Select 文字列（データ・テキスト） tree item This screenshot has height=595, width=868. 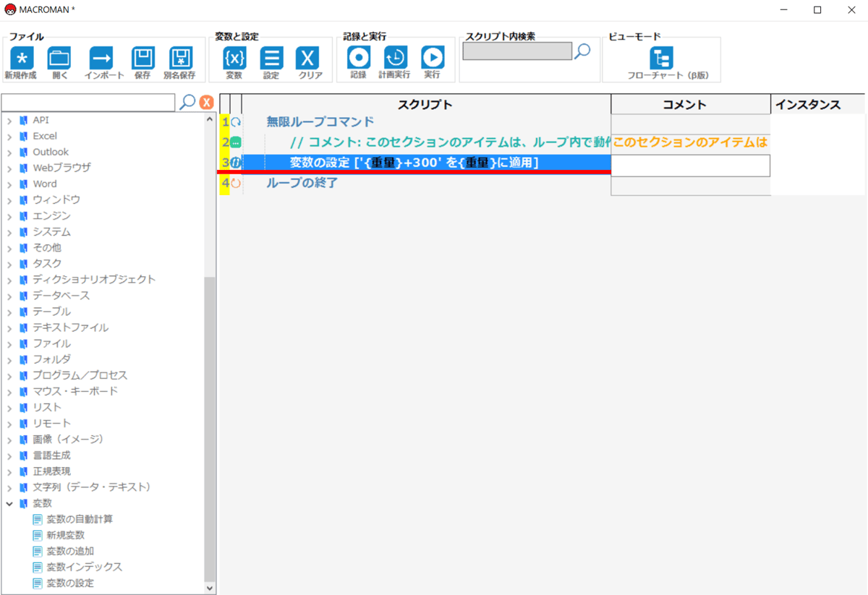(x=92, y=487)
